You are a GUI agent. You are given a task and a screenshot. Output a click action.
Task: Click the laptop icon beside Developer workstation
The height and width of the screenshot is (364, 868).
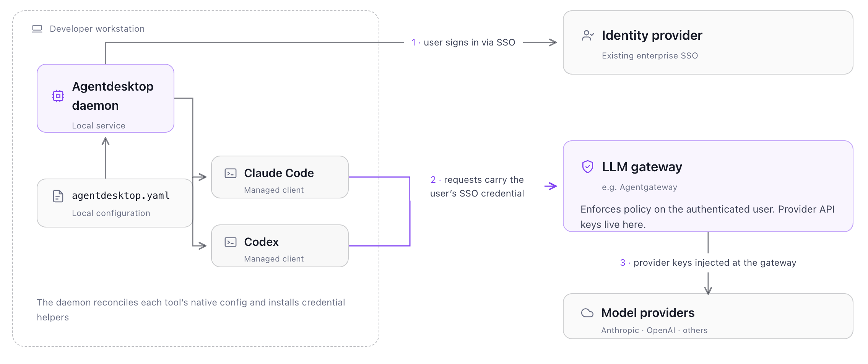pos(37,29)
